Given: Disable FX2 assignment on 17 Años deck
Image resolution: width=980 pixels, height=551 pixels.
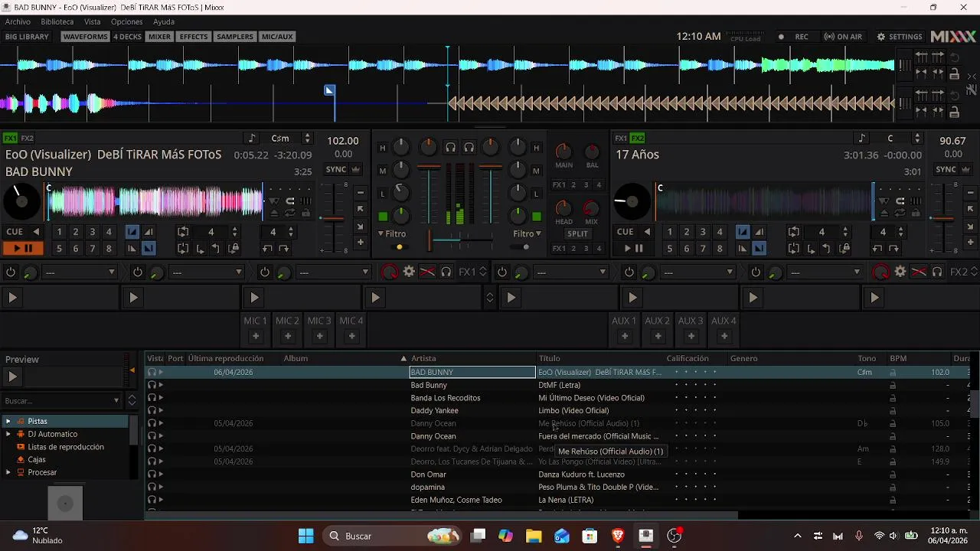Looking at the screenshot, I should tap(638, 139).
